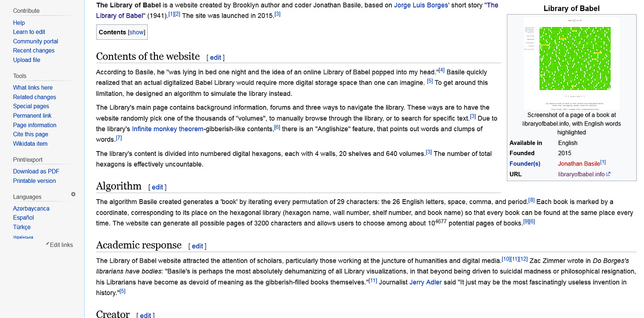The width and height of the screenshot is (644, 318).
Task: Open What links here
Action: tap(33, 87)
